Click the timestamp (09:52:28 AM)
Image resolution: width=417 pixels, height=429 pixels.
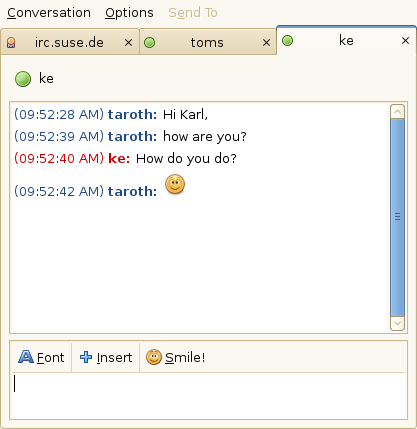point(59,115)
